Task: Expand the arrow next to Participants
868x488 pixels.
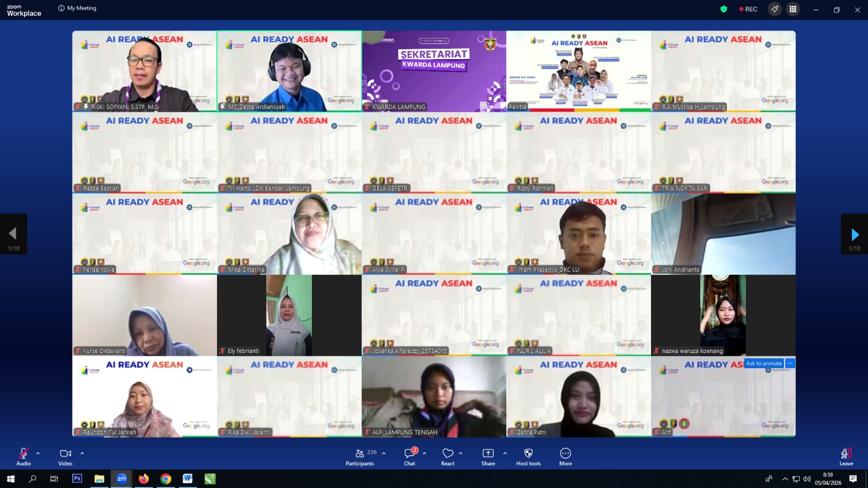Action: click(x=384, y=453)
